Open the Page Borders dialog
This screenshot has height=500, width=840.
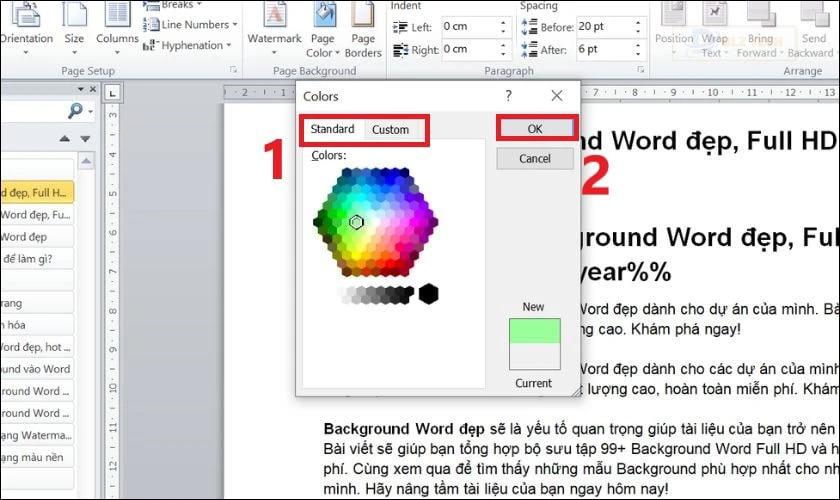click(363, 28)
